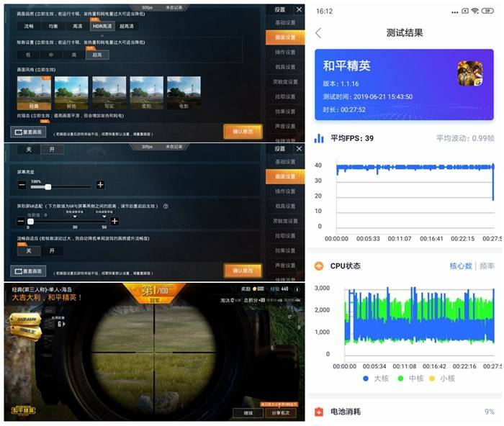Open the 和平精英 game app icon
The image size is (504, 426).
[469, 73]
